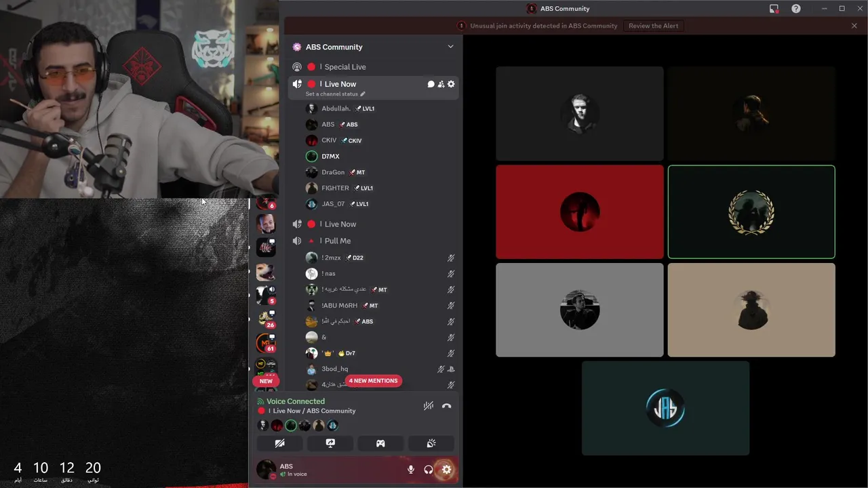Click the invite people icon on Live Now
The height and width of the screenshot is (488, 868).
click(x=441, y=84)
